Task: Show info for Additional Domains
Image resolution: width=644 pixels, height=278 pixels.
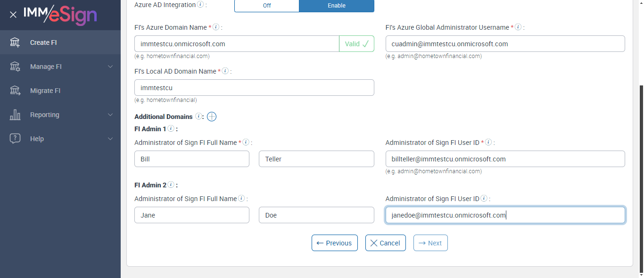Action: (198, 117)
